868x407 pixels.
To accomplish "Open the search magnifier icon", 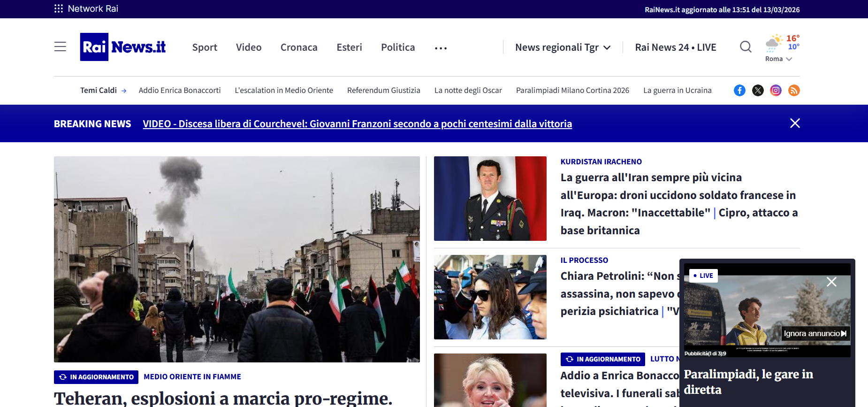I will [x=746, y=47].
